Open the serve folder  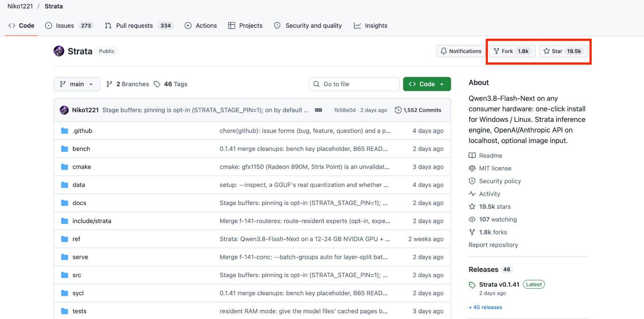80,257
